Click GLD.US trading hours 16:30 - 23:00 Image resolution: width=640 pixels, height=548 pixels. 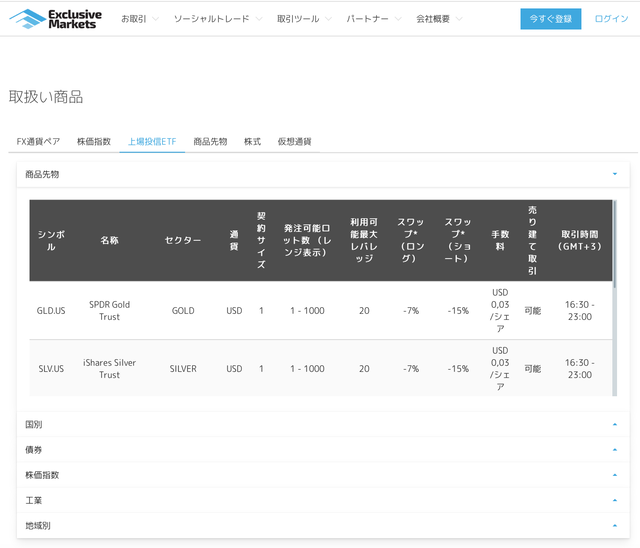[580, 311]
